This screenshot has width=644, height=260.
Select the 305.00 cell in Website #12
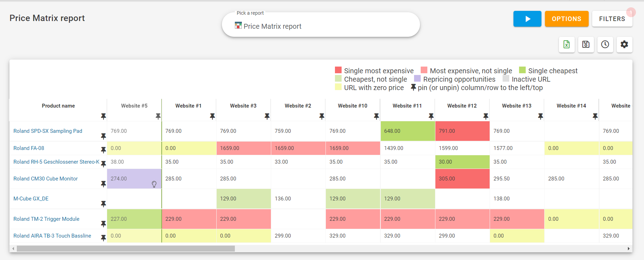click(x=462, y=179)
